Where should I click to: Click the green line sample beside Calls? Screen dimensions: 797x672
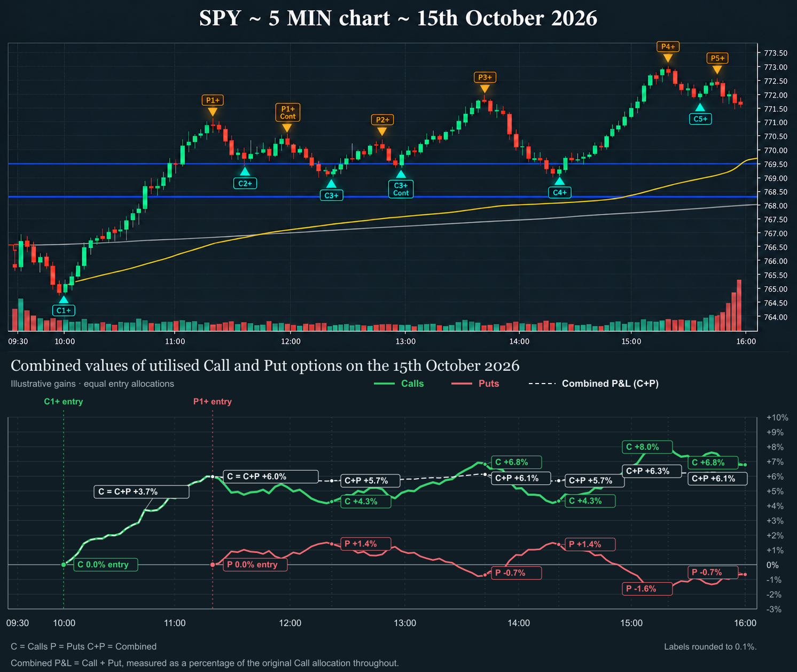click(x=384, y=384)
